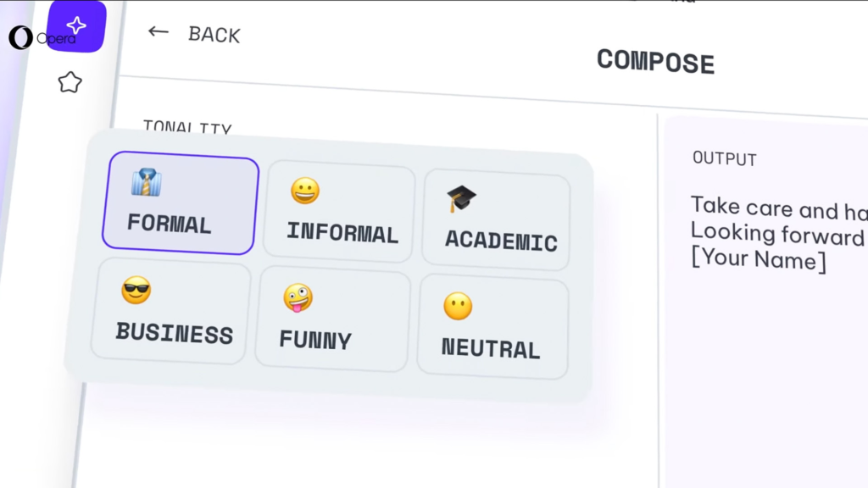Screen dimensions: 868x488
Task: Select the FORMAL tonality option
Action: [181, 203]
